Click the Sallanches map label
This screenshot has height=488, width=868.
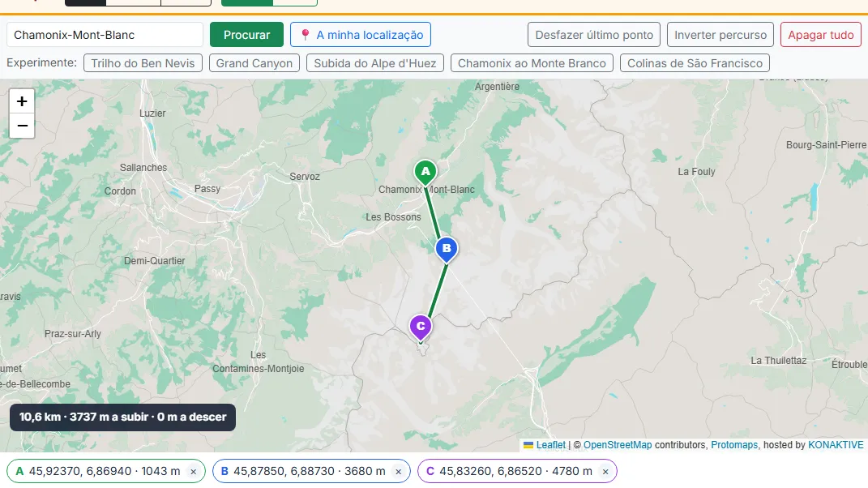(x=143, y=167)
